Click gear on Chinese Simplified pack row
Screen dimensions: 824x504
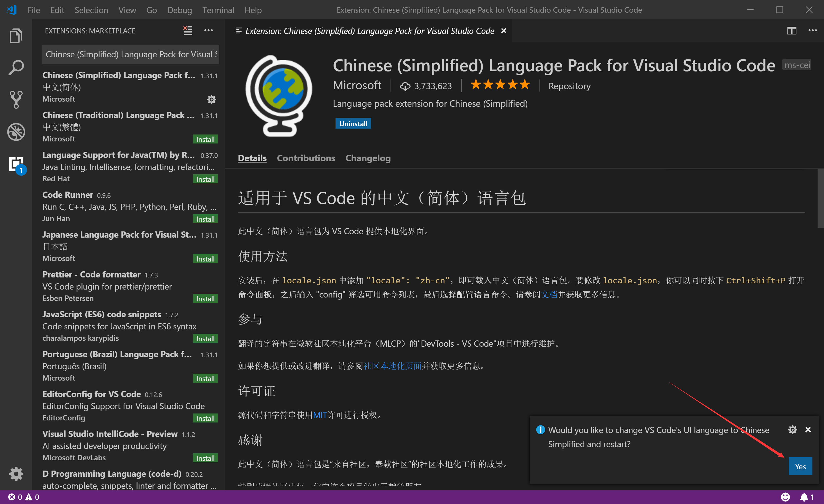211,99
